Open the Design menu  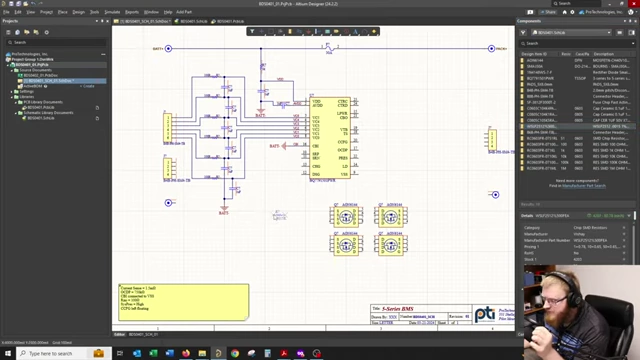(78, 12)
